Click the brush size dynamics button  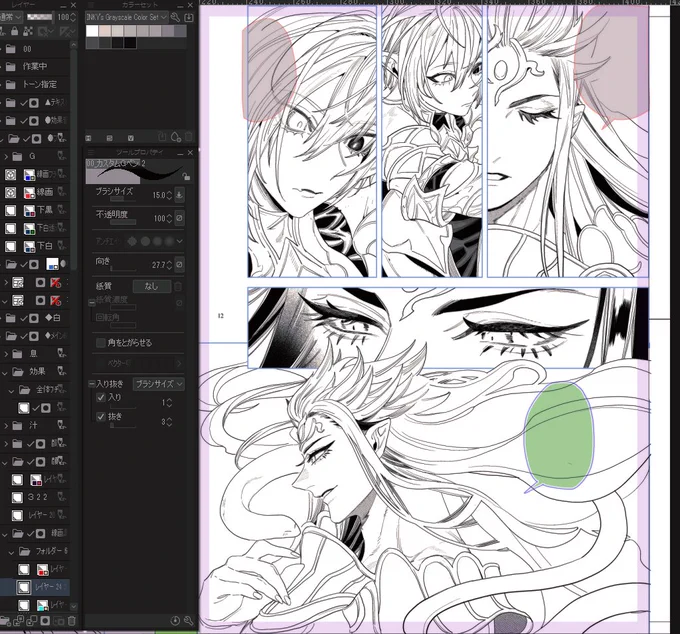[x=179, y=195]
